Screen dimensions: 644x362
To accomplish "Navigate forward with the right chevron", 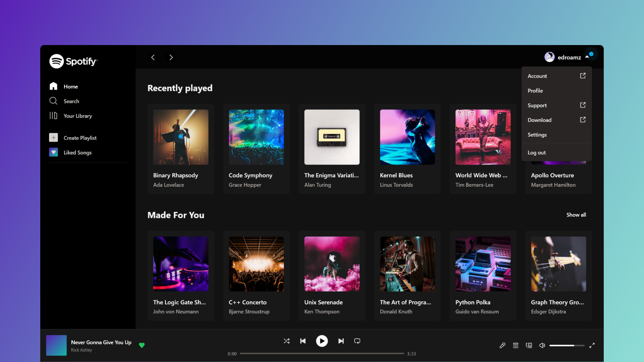I will pyautogui.click(x=171, y=57).
